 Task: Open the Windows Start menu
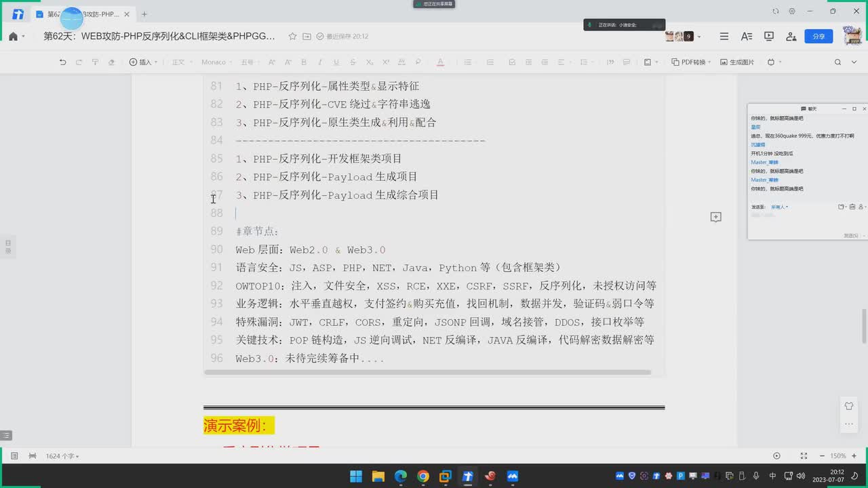(355, 476)
